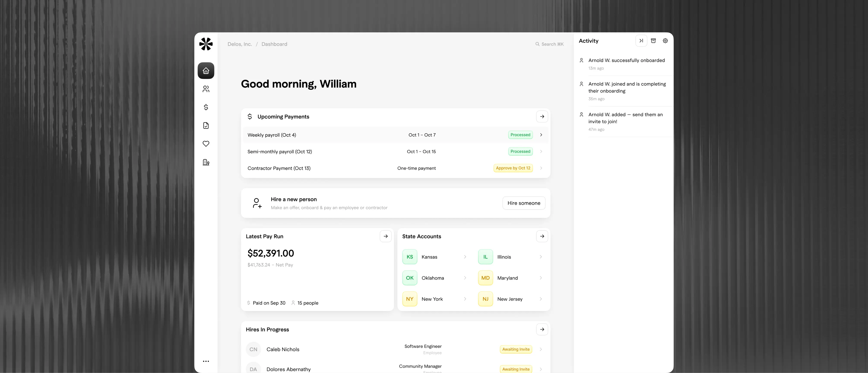Click the Hire someone button
Screen dimensions: 868x373
click(524, 203)
